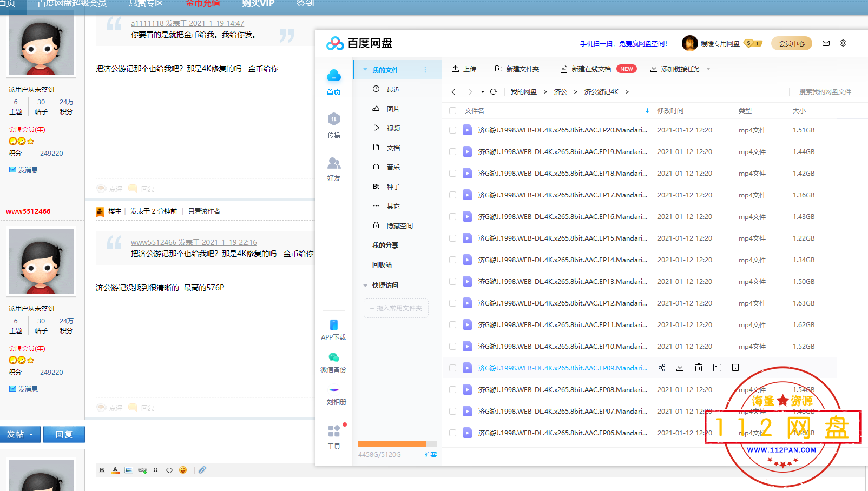Click the sort arrow in the 文件名 column
The height and width of the screenshot is (491, 868).
click(647, 111)
